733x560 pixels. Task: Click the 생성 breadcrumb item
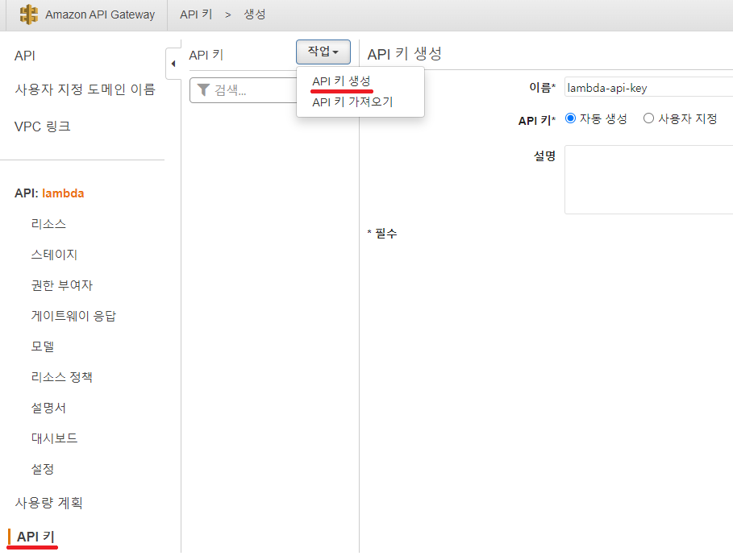point(255,15)
